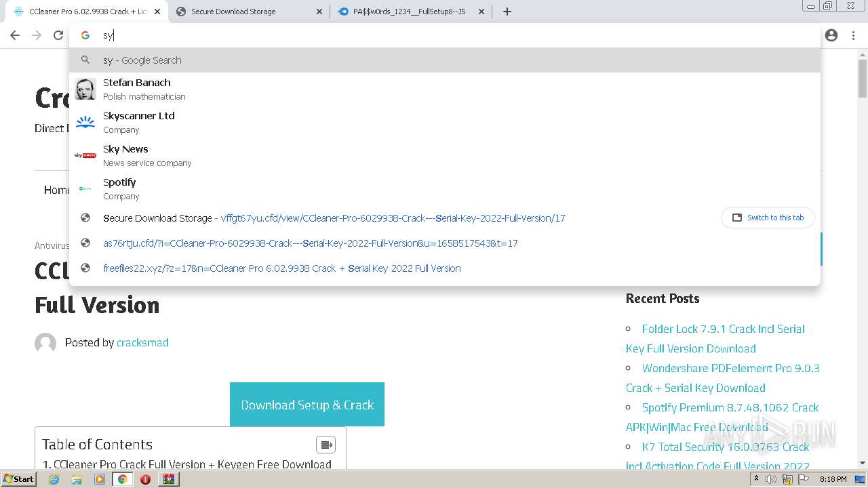
Task: Click volume speaker tray icon
Action: 771,479
